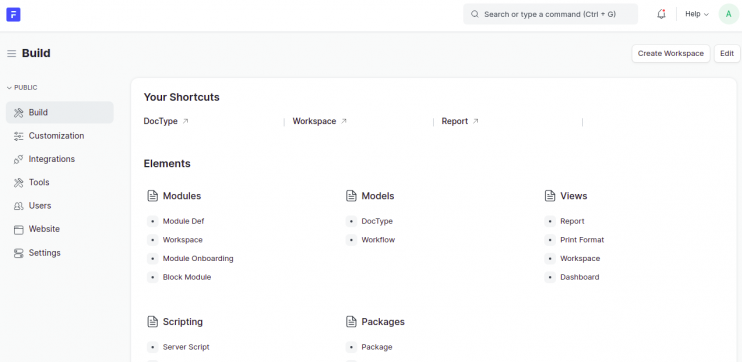Switch to the Integrations workspace
Image resolution: width=742 pixels, height=362 pixels.
(x=60, y=159)
